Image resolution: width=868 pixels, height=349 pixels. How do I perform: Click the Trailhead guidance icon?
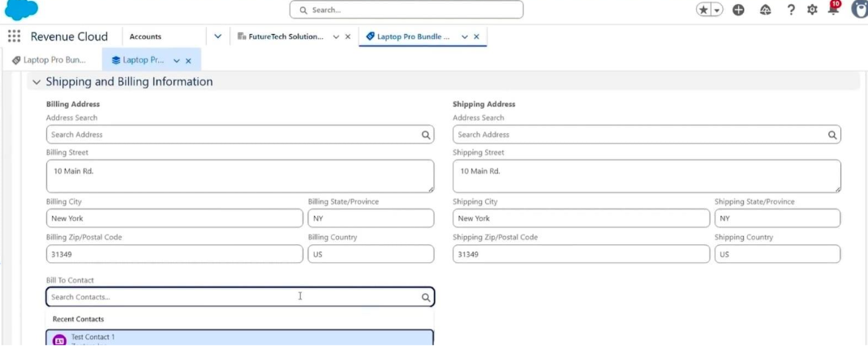coord(765,10)
